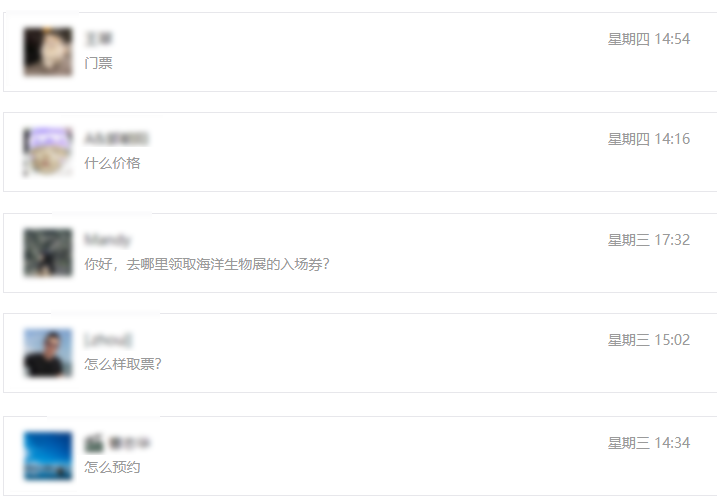Click the blue avatar beside the 怎么预约 message
The height and width of the screenshot is (496, 717).
(48, 456)
